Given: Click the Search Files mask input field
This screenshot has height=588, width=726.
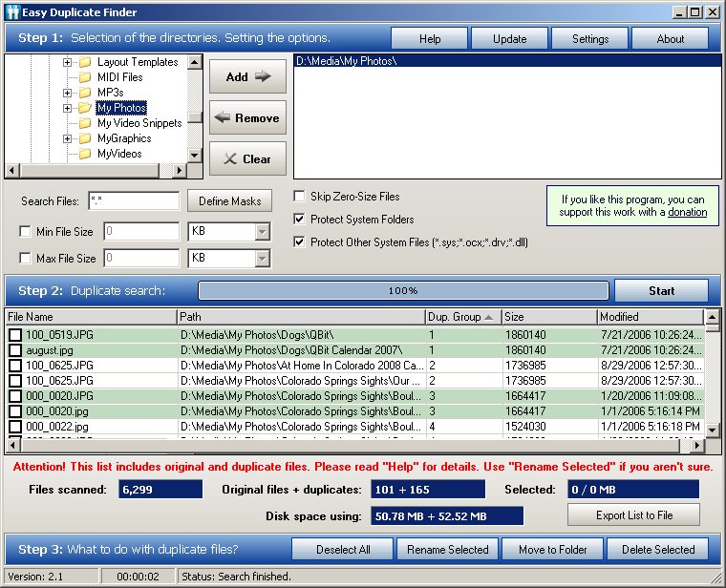Looking at the screenshot, I should pos(134,201).
